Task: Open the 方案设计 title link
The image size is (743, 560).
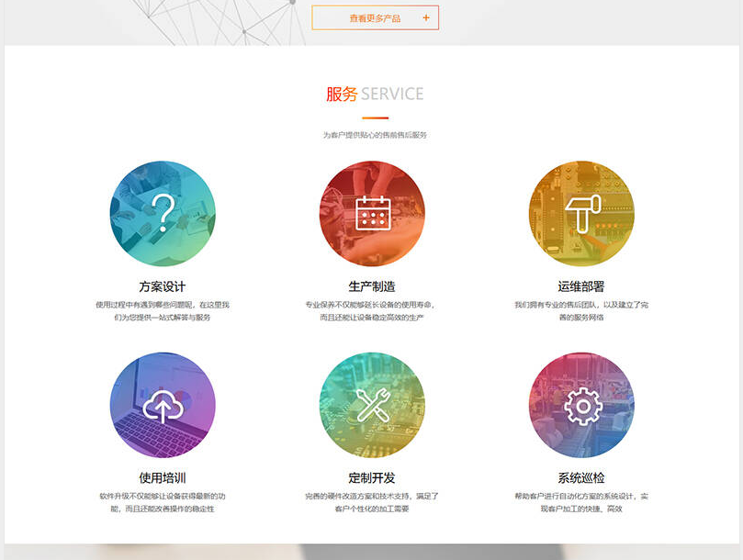Action: (163, 286)
